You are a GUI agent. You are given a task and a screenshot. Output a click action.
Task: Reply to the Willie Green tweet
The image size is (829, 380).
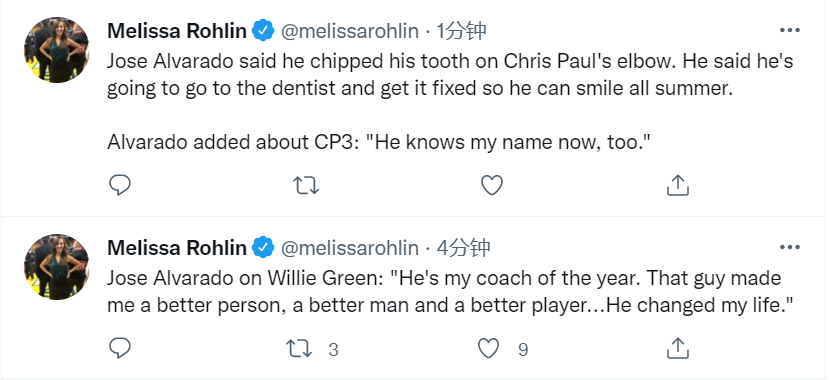[120, 348]
